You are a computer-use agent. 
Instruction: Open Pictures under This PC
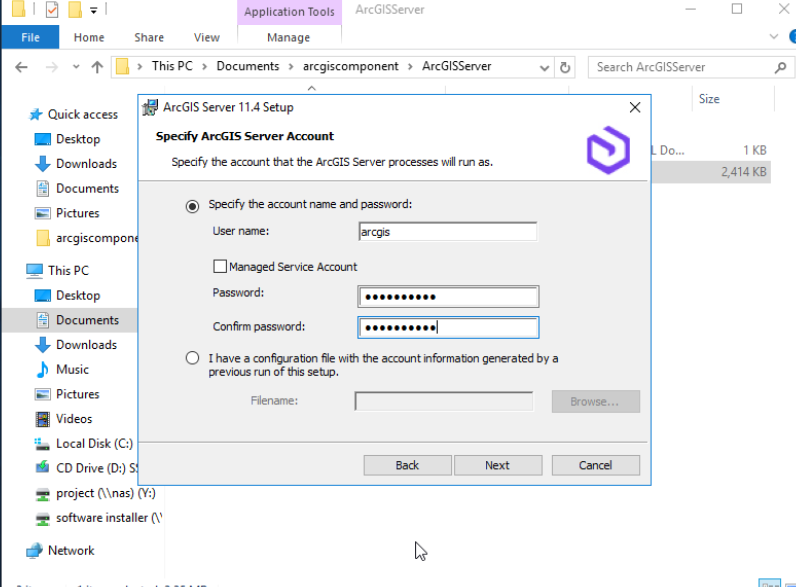point(77,394)
